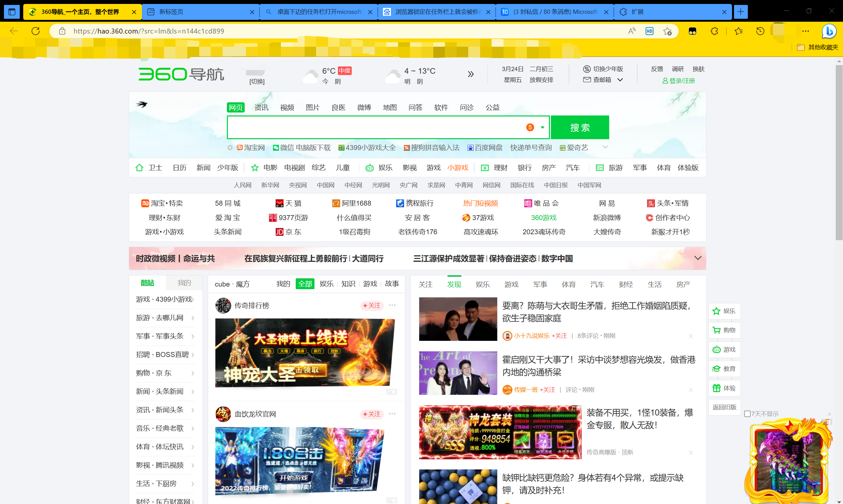This screenshot has height=504, width=843.
Task: Click the 京东 JD site link
Action: (288, 232)
